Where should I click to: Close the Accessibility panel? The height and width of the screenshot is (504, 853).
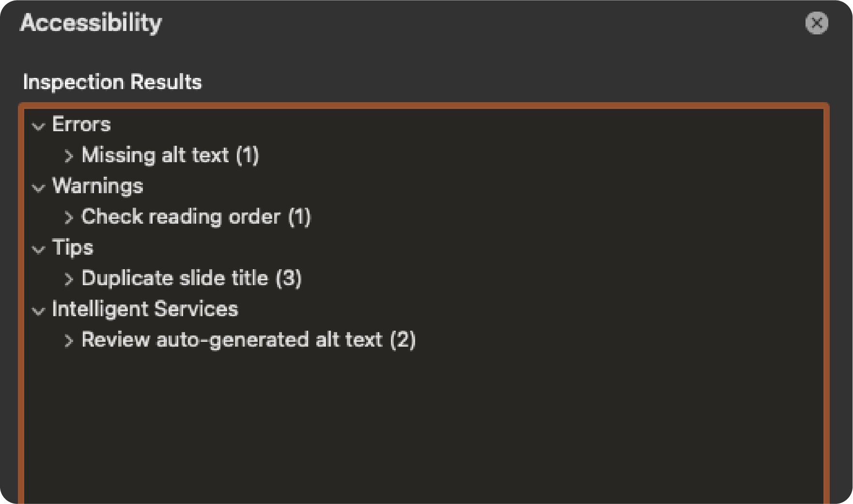(x=816, y=23)
